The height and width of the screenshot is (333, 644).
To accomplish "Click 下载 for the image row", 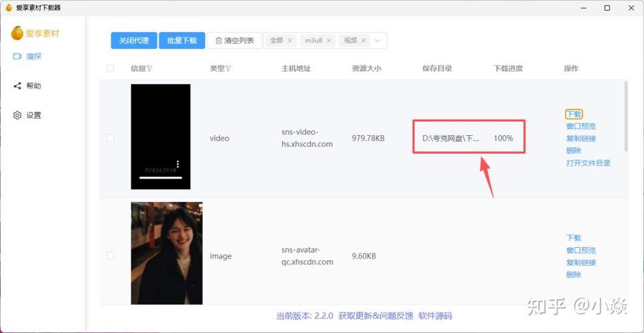I will click(x=574, y=238).
